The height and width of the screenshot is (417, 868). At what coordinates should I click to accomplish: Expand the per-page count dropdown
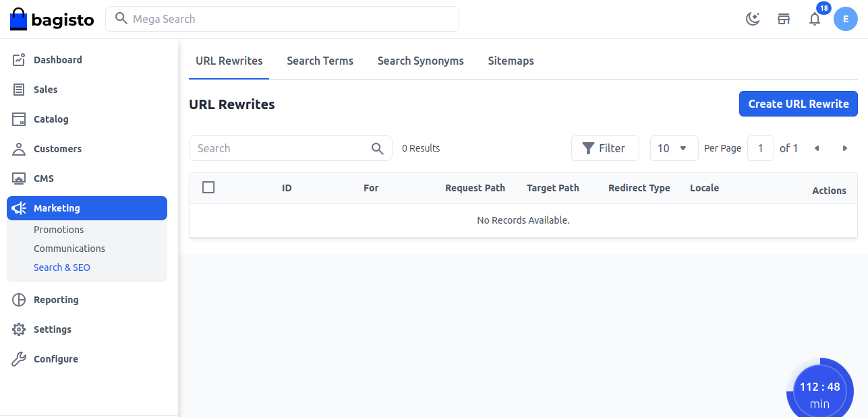[x=674, y=148]
